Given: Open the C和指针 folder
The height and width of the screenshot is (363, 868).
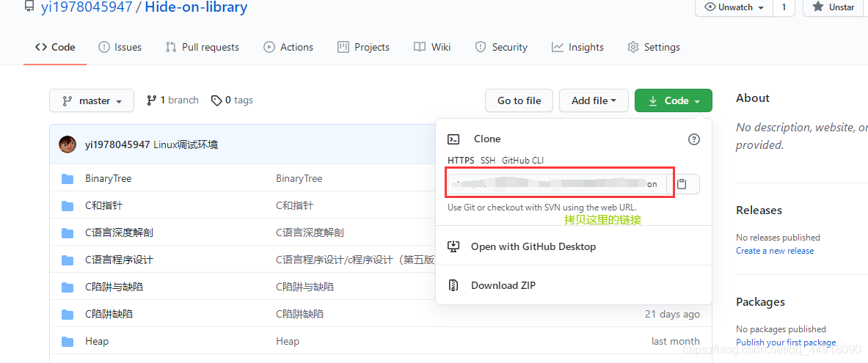Looking at the screenshot, I should tap(103, 206).
